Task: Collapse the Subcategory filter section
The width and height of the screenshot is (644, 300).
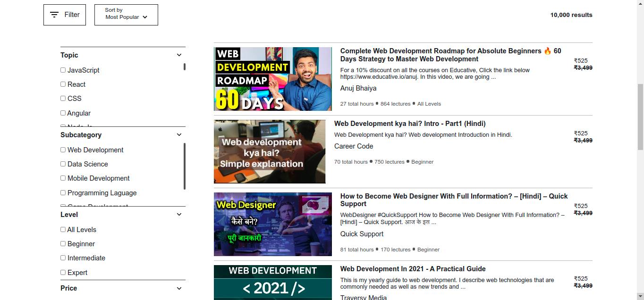Action: coord(179,135)
